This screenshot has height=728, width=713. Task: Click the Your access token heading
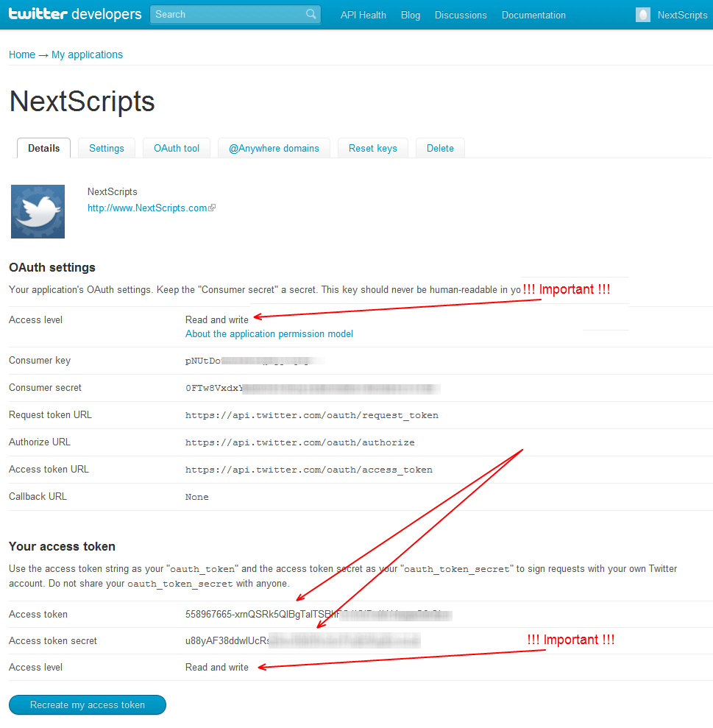pos(62,546)
